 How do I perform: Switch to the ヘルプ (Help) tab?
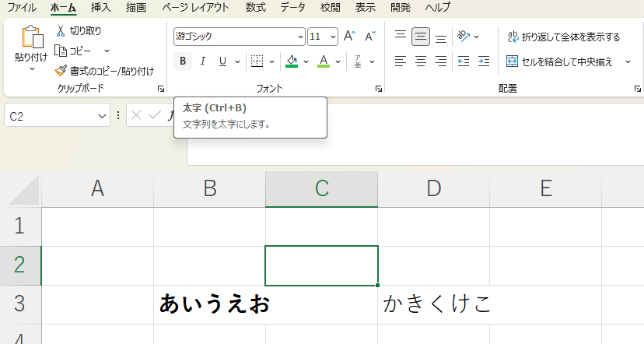pos(437,8)
